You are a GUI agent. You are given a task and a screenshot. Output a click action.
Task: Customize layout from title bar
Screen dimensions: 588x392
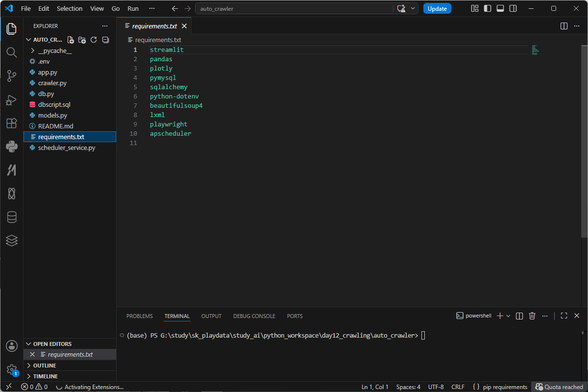[474, 8]
